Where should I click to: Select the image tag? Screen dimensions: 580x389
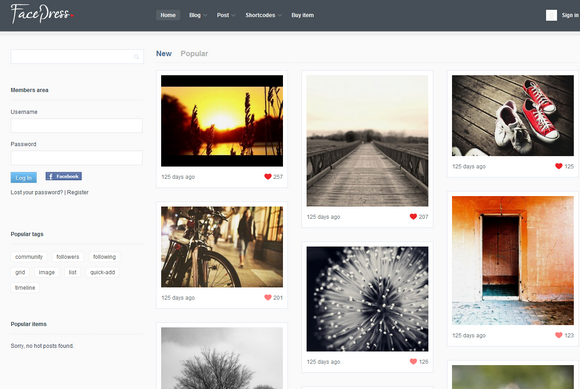47,272
